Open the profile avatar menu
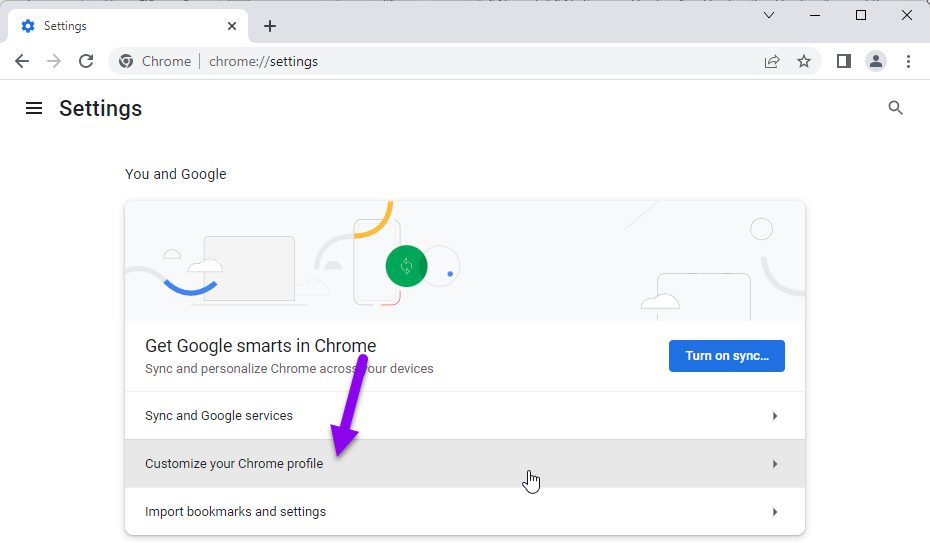The width and height of the screenshot is (930, 543). tap(875, 61)
